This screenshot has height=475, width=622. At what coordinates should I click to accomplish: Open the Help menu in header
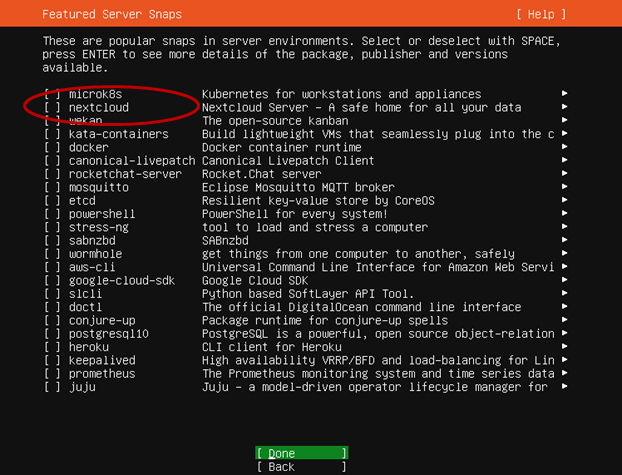click(x=541, y=14)
